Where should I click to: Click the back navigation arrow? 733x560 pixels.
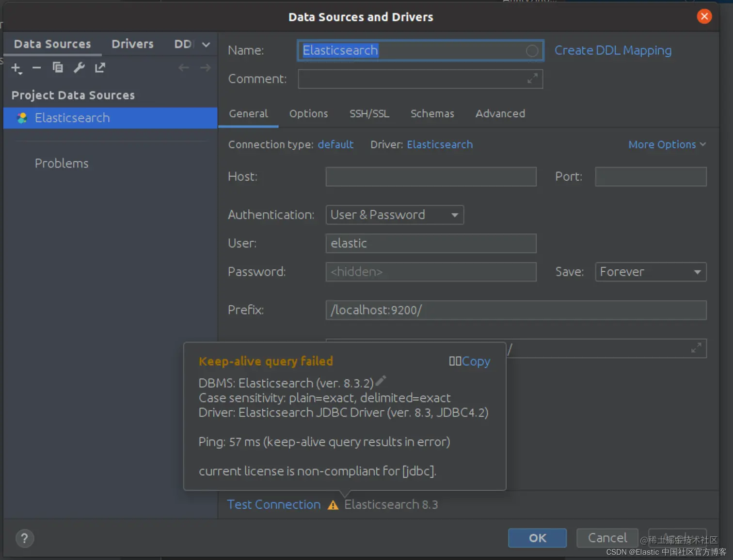point(183,67)
